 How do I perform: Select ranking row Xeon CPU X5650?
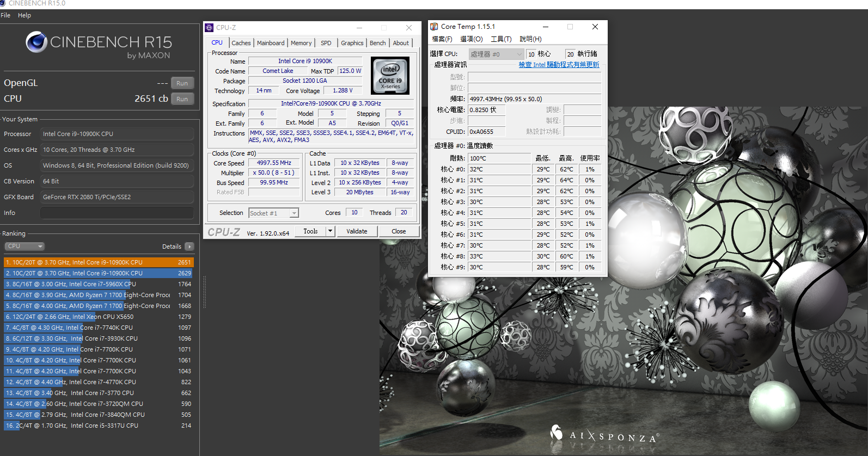coord(99,317)
